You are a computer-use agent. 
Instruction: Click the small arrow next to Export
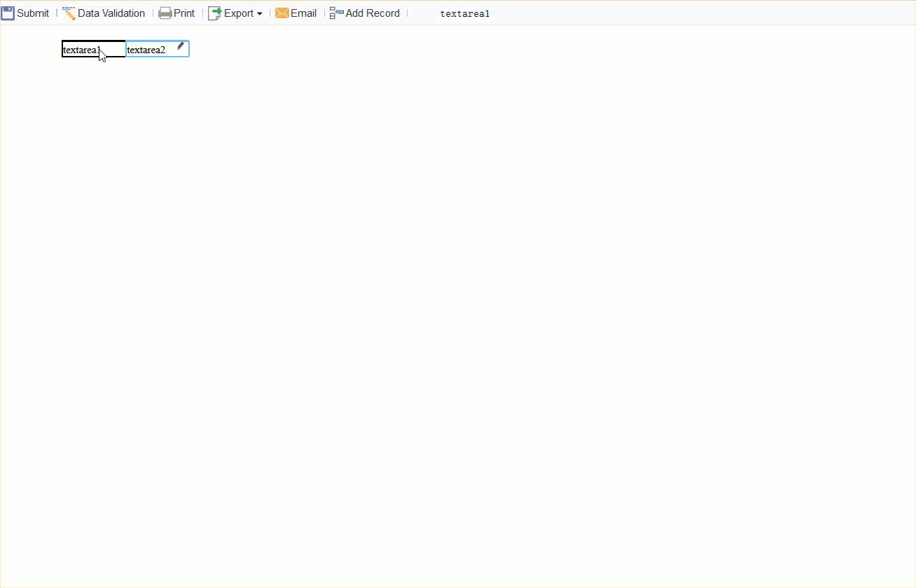[260, 14]
